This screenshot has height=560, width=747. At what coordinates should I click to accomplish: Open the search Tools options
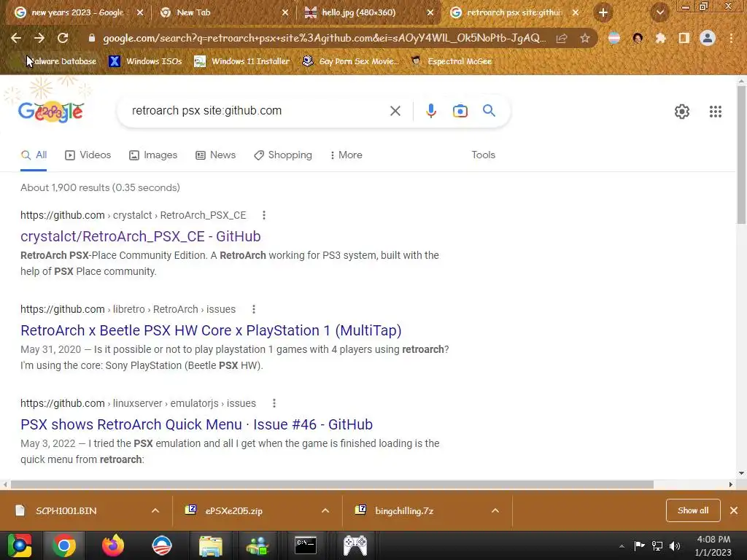coord(483,155)
